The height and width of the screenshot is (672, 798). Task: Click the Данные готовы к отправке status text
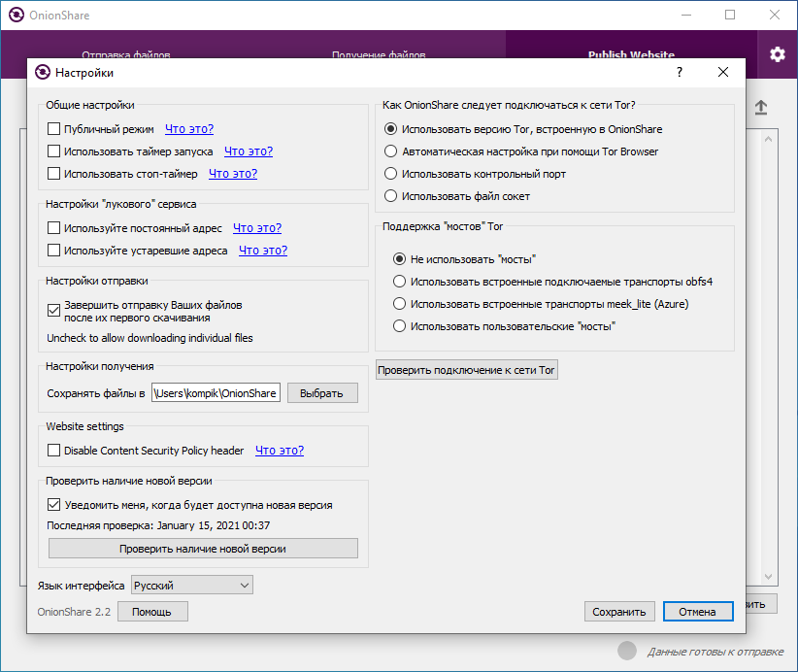715,652
